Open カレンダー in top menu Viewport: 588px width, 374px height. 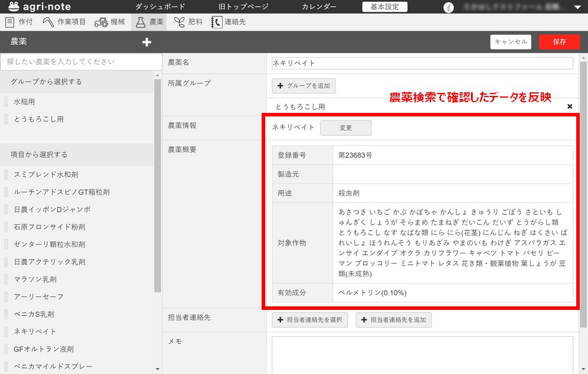pos(319,7)
